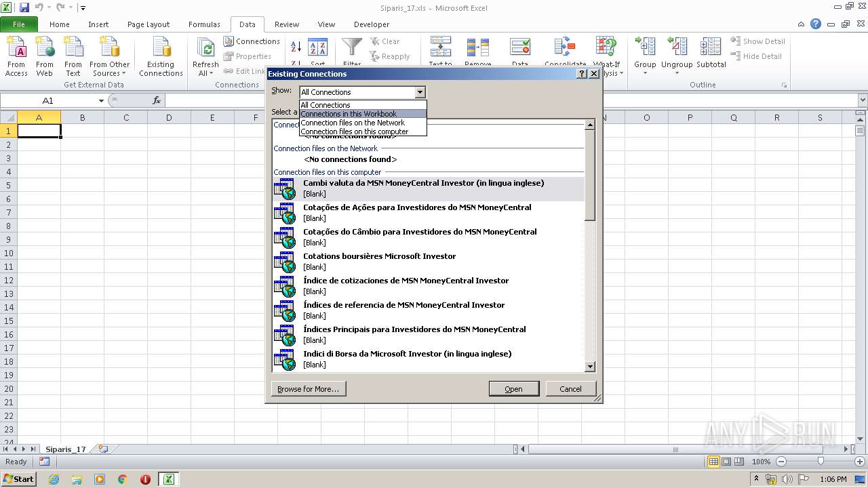Click the zoom slider handle

click(x=821, y=462)
